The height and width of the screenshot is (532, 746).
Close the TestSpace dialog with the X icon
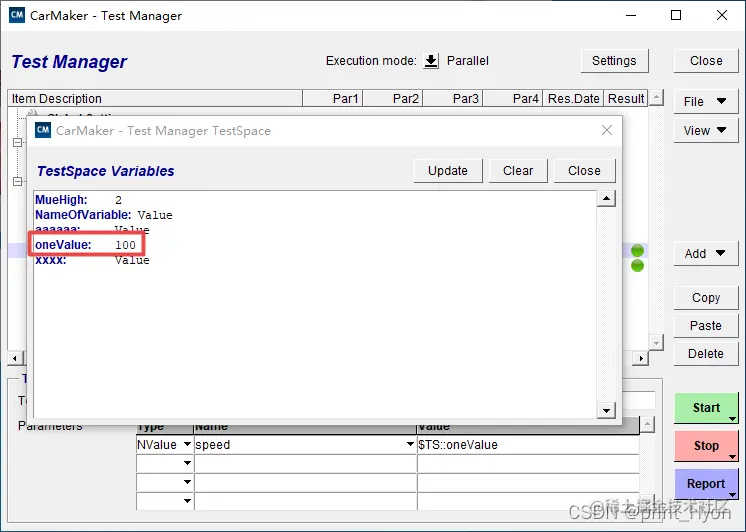coord(607,130)
